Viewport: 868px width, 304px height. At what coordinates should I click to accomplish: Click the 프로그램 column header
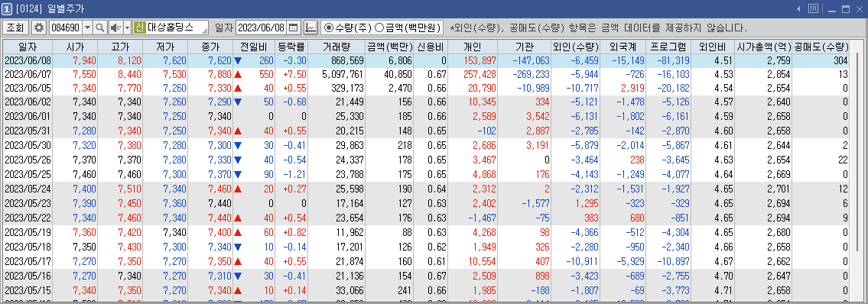(668, 47)
